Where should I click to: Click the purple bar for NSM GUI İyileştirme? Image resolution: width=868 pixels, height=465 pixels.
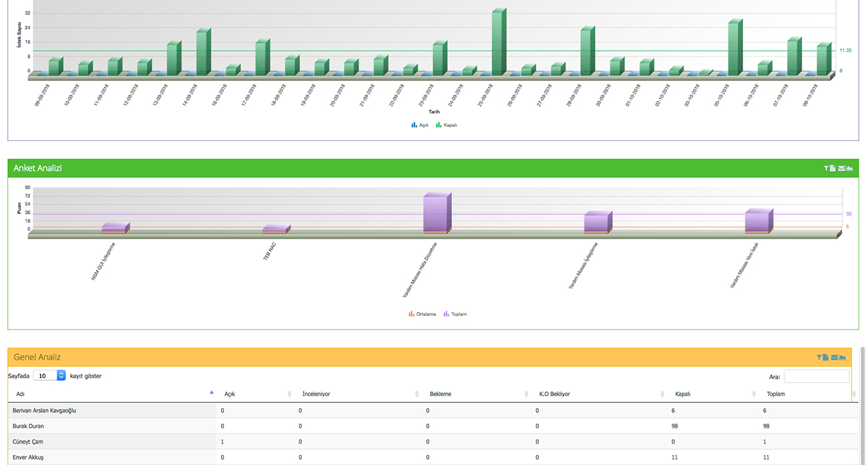tap(115, 228)
